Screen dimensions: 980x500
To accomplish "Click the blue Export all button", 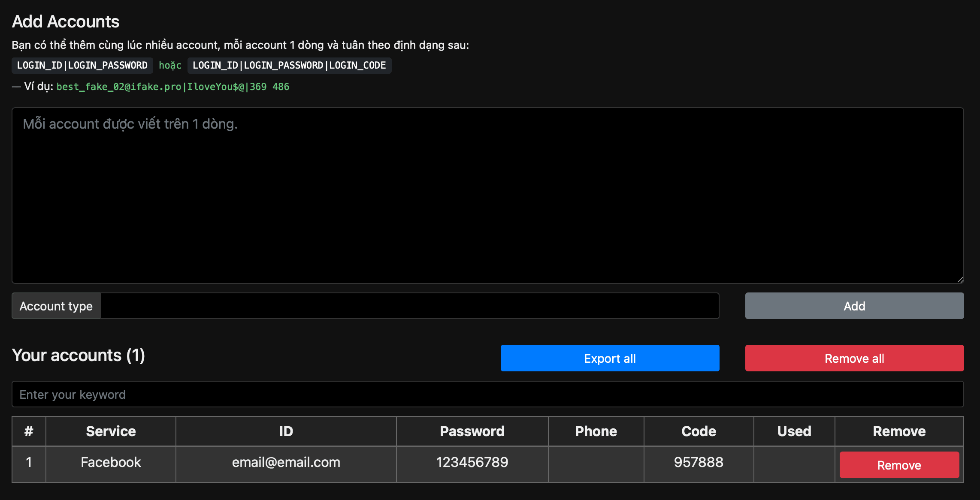I will [x=609, y=358].
